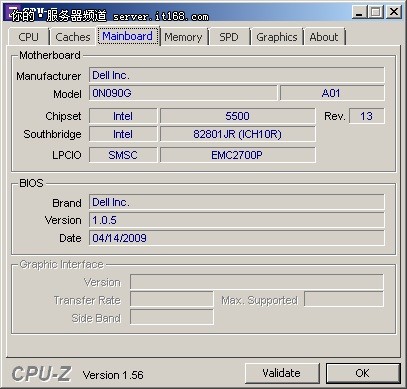The width and height of the screenshot is (407, 389).
Task: Click the Graphic Interface Version field
Action: tap(257, 282)
